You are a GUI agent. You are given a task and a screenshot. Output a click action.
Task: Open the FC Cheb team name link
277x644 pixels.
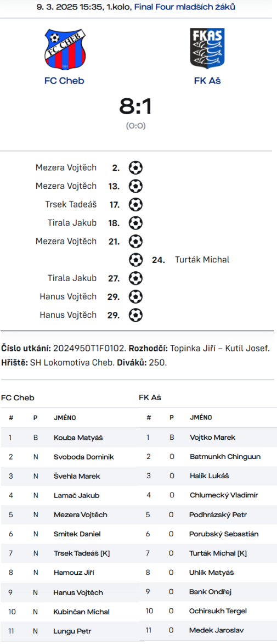64,81
